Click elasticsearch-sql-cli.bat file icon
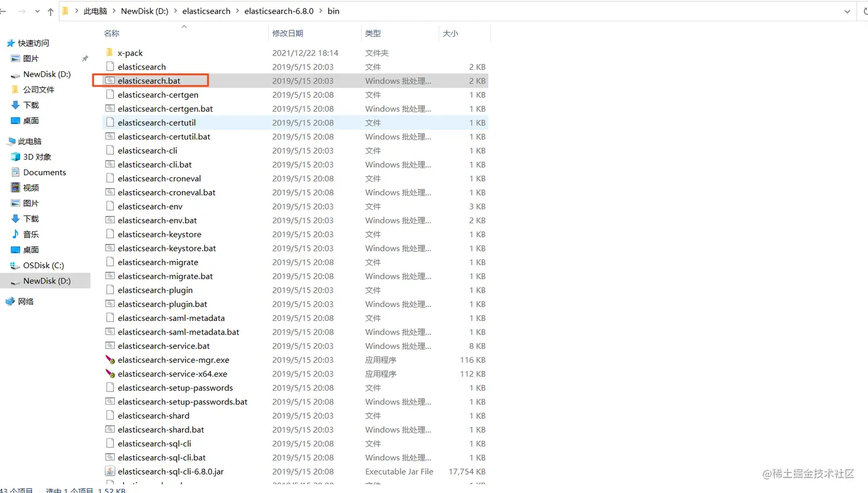The height and width of the screenshot is (493, 868). [x=110, y=457]
